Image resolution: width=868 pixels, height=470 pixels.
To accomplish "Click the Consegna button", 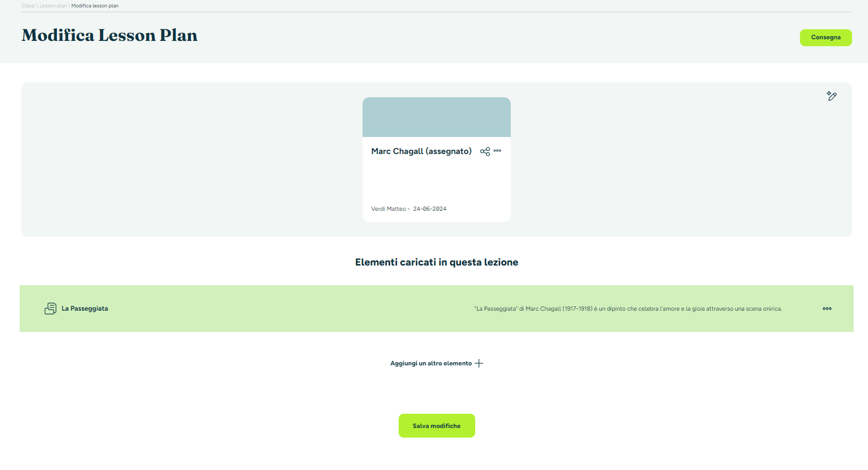I will [825, 38].
